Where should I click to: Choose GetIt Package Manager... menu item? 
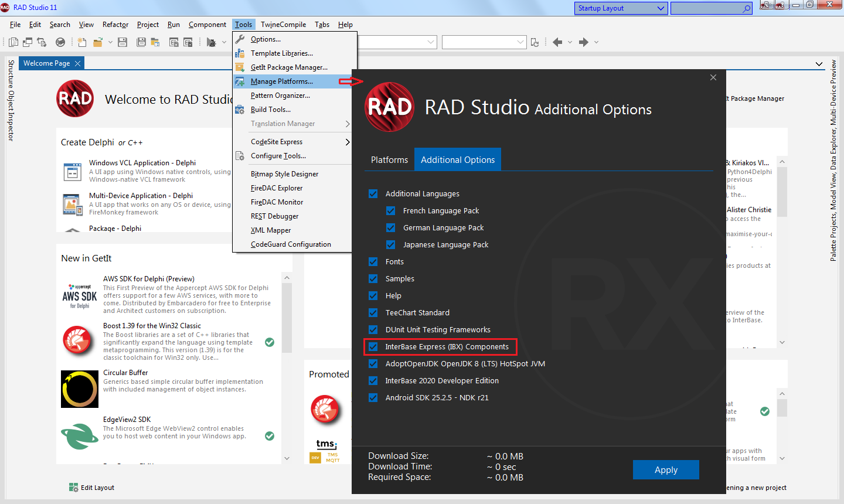point(292,67)
